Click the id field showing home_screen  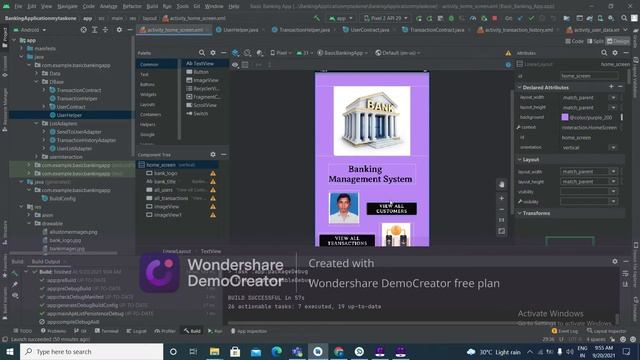coord(589,76)
